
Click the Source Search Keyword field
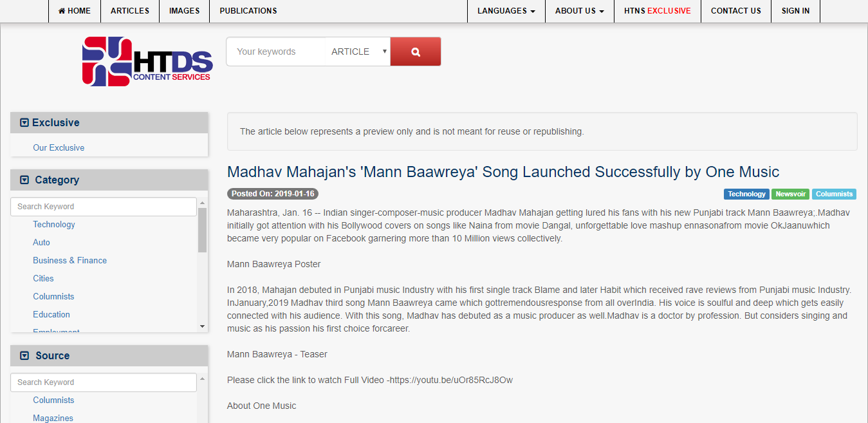(104, 382)
